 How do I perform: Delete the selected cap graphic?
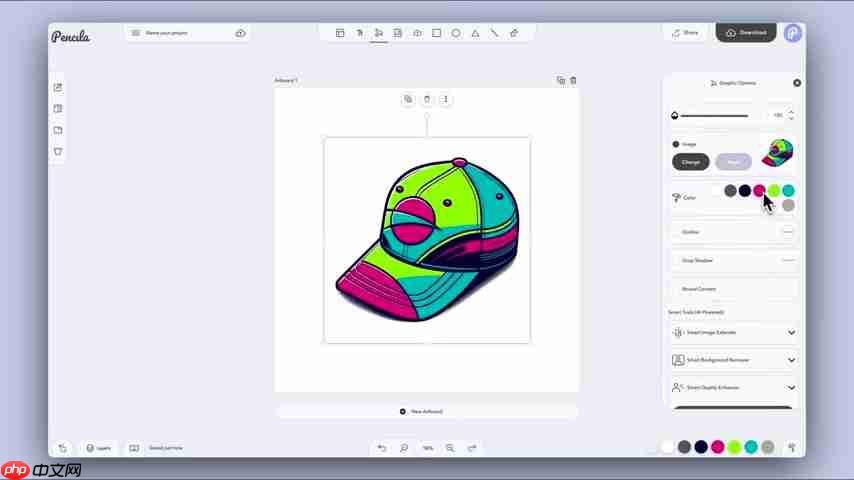click(x=427, y=99)
